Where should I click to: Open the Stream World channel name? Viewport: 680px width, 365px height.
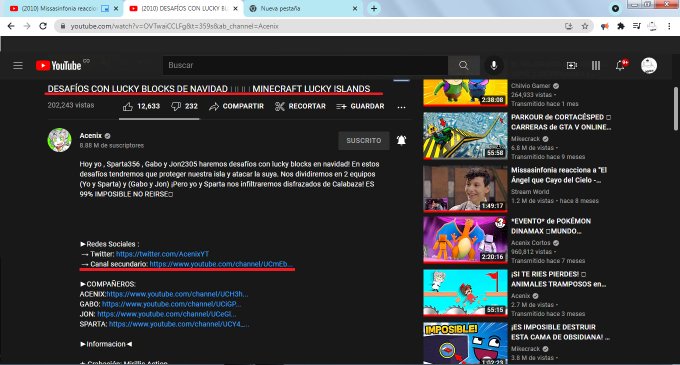(x=530, y=192)
